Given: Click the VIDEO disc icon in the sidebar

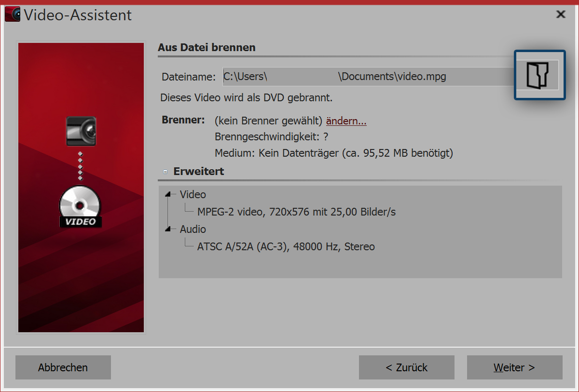Looking at the screenshot, I should click(x=81, y=206).
